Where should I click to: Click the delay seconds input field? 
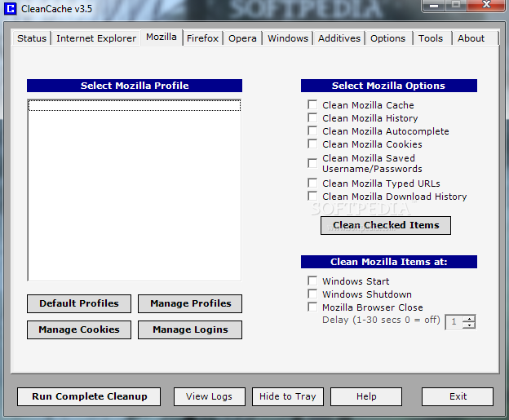point(454,322)
